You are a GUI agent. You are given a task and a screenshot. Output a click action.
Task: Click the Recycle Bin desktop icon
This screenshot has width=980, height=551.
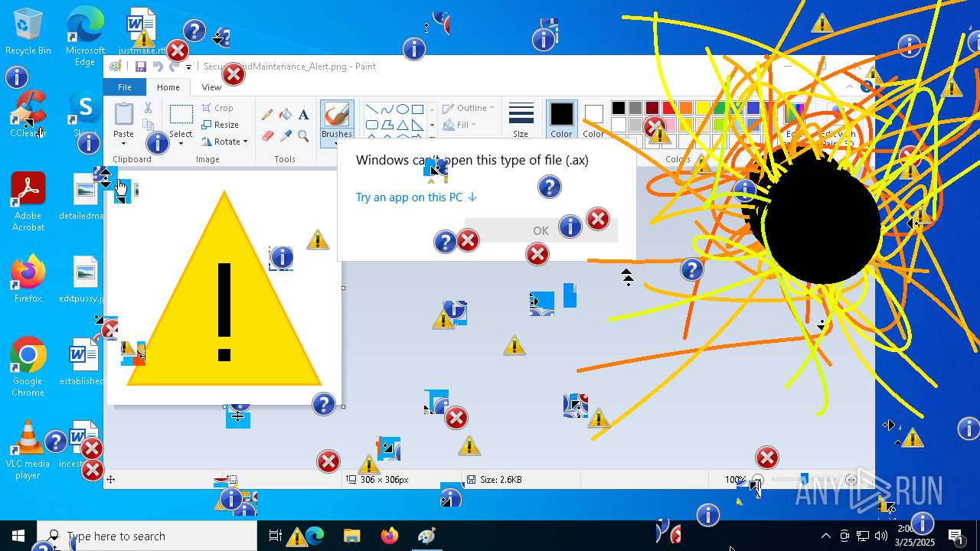pos(28,32)
